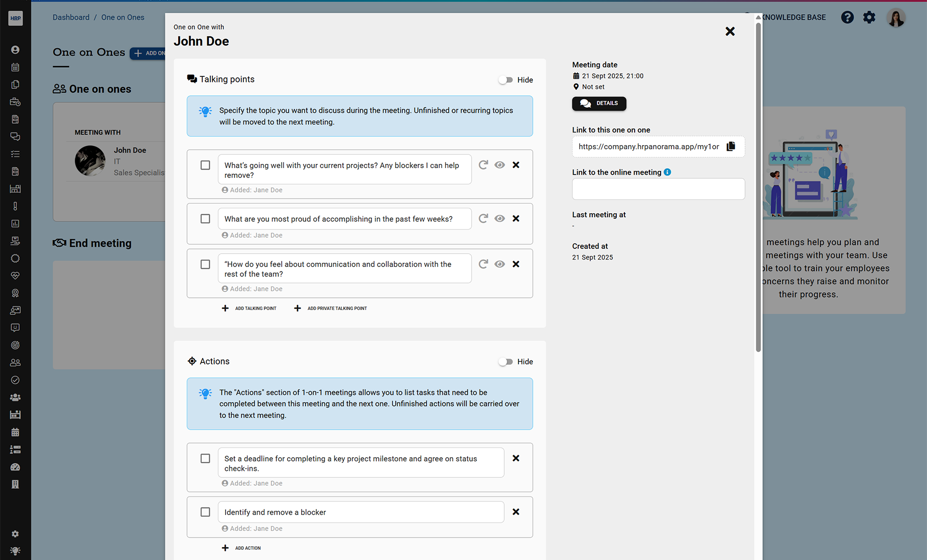
Task: Check the 'What's going well' talking point
Action: (205, 165)
